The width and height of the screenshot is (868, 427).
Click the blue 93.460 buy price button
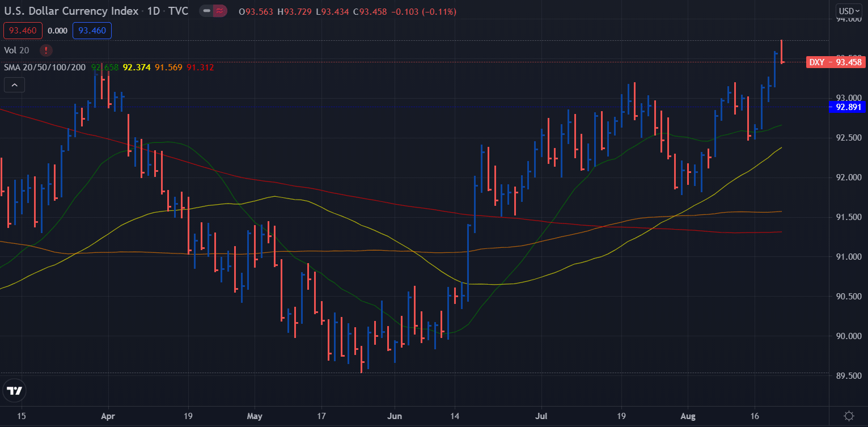pos(92,31)
